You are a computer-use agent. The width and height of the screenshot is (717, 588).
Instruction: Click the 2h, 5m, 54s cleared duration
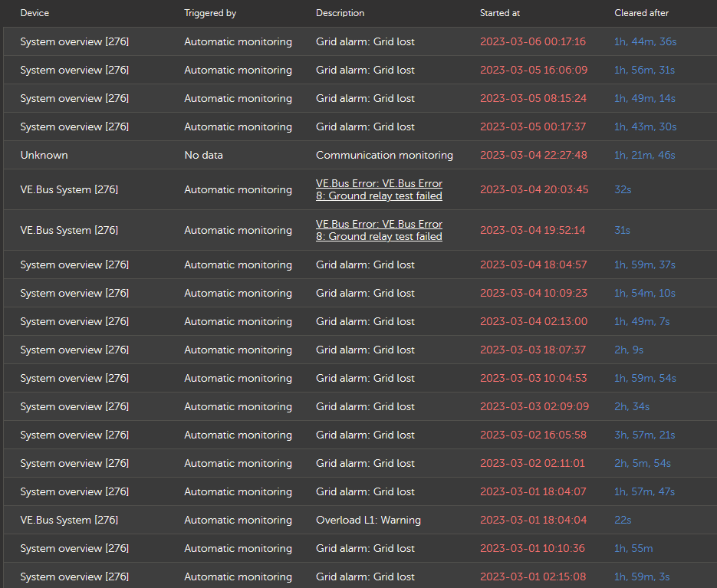coord(643,463)
